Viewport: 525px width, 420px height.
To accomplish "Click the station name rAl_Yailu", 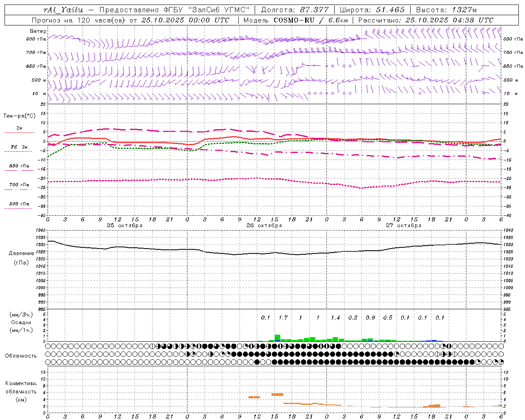I will (x=63, y=10).
